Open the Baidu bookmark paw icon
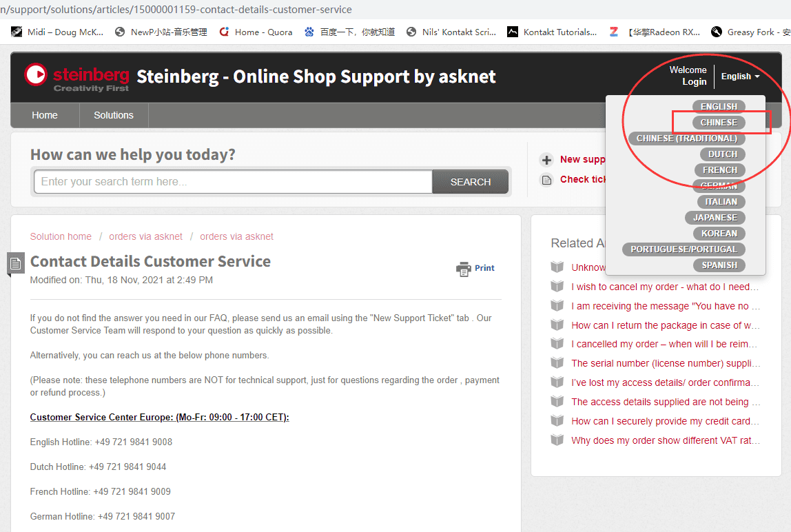The image size is (791, 532). pos(309,32)
